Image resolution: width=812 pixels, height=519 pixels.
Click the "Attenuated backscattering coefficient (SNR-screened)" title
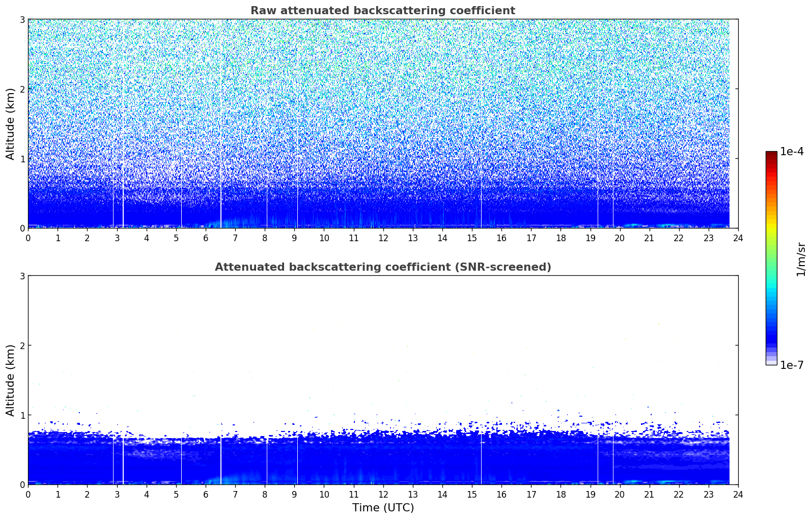click(382, 267)
